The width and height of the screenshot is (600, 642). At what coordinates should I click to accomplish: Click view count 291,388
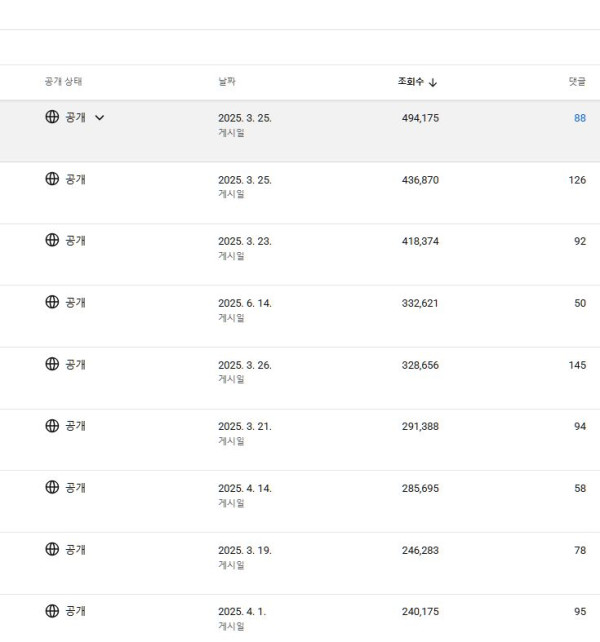[x=420, y=427]
